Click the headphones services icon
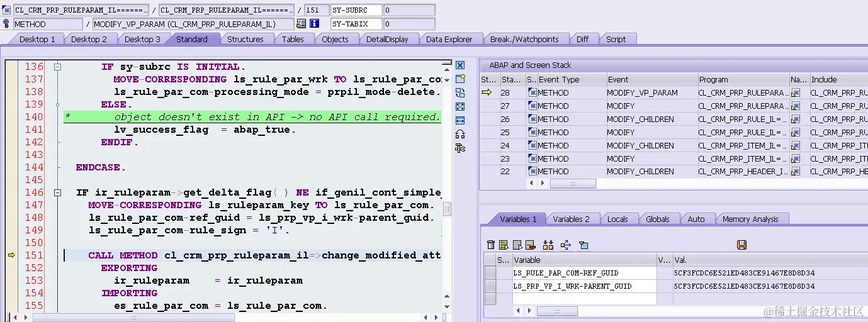The width and height of the screenshot is (868, 322). 460,134
